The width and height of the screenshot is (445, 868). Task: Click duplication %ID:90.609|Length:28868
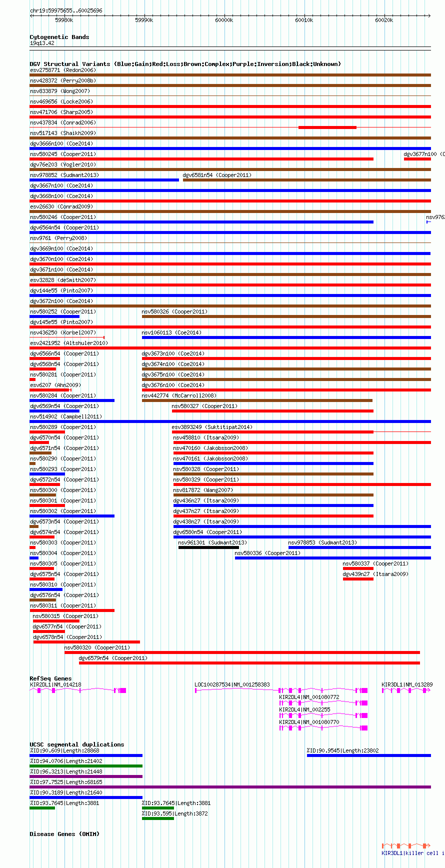(86, 755)
